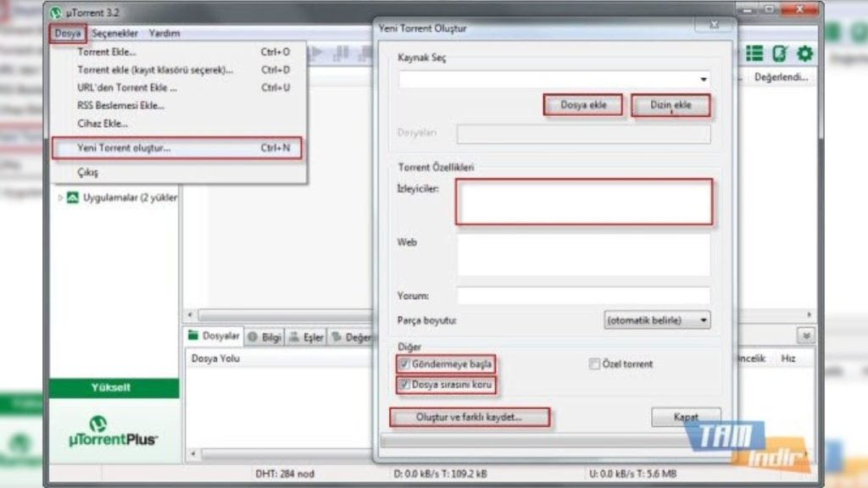Screen dimensions: 868x488
Task: Click the remote device toolbar icon
Action: (780, 53)
